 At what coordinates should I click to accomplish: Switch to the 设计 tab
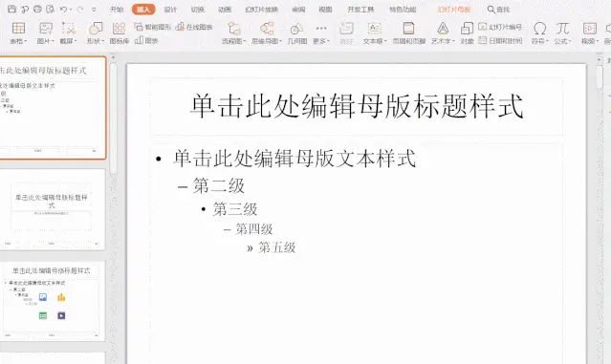coord(170,10)
